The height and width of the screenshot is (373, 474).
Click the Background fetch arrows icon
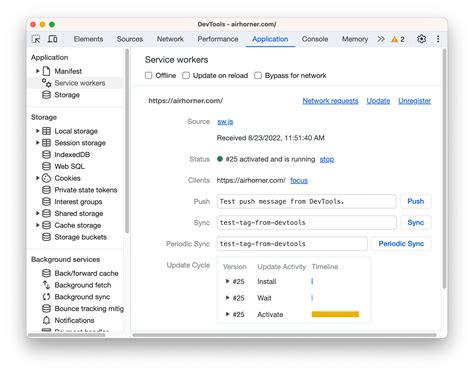[x=46, y=285]
